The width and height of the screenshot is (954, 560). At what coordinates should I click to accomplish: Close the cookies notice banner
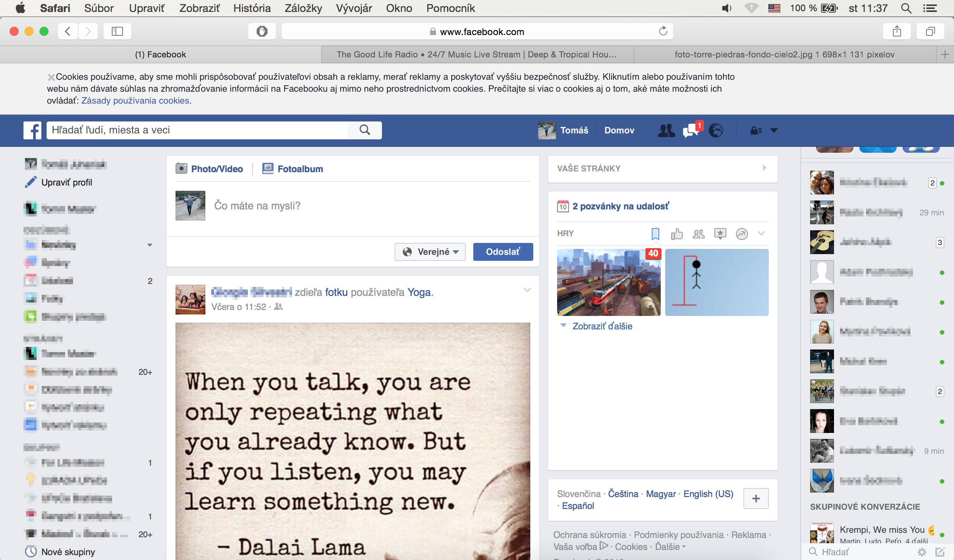(51, 77)
